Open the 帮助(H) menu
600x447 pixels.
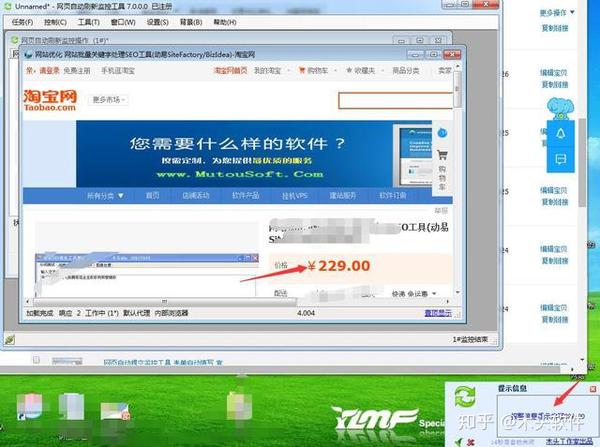click(x=225, y=22)
